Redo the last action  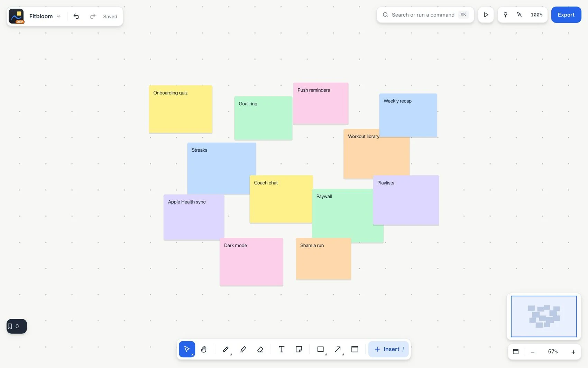coord(92,16)
